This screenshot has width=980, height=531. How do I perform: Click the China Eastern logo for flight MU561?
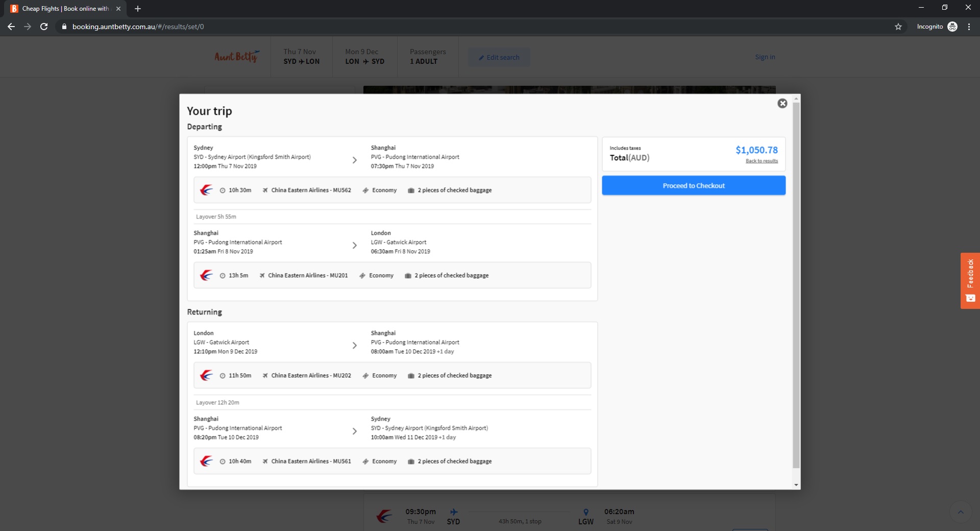206,462
